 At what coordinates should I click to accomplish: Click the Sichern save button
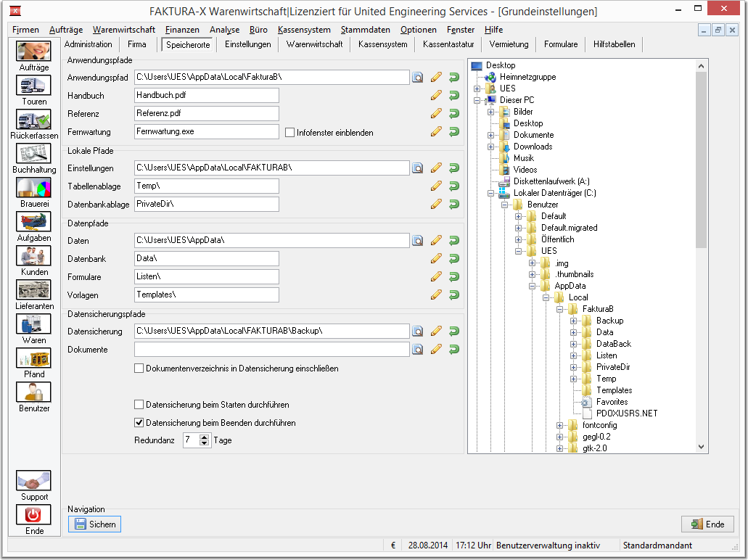95,524
